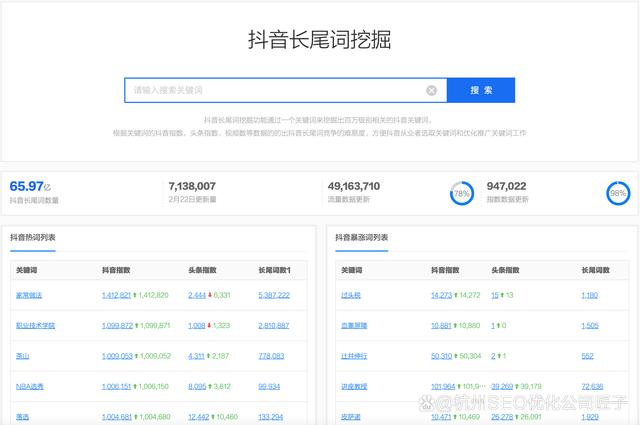
Task: Click the 7,138,007 daily update figure
Action: (x=192, y=186)
